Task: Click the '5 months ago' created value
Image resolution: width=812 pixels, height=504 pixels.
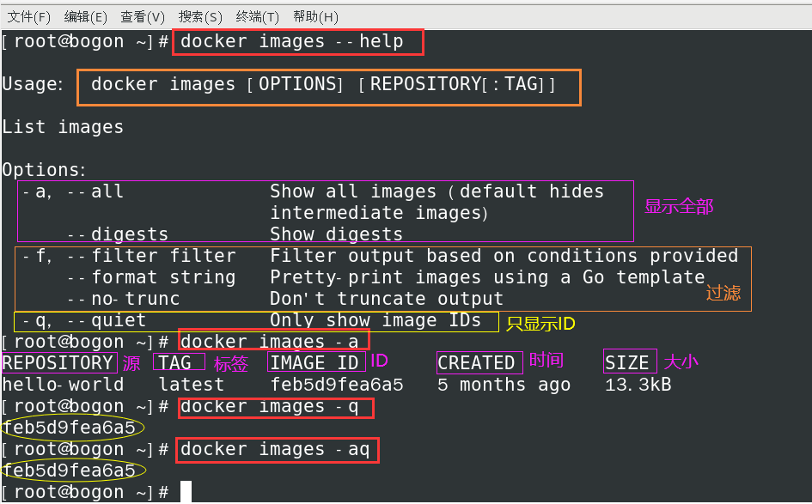Action: (504, 385)
